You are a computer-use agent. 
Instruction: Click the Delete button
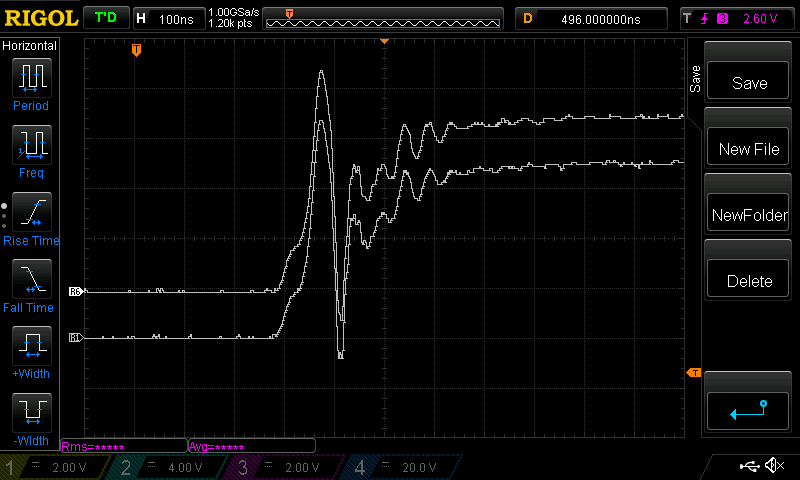coord(748,281)
